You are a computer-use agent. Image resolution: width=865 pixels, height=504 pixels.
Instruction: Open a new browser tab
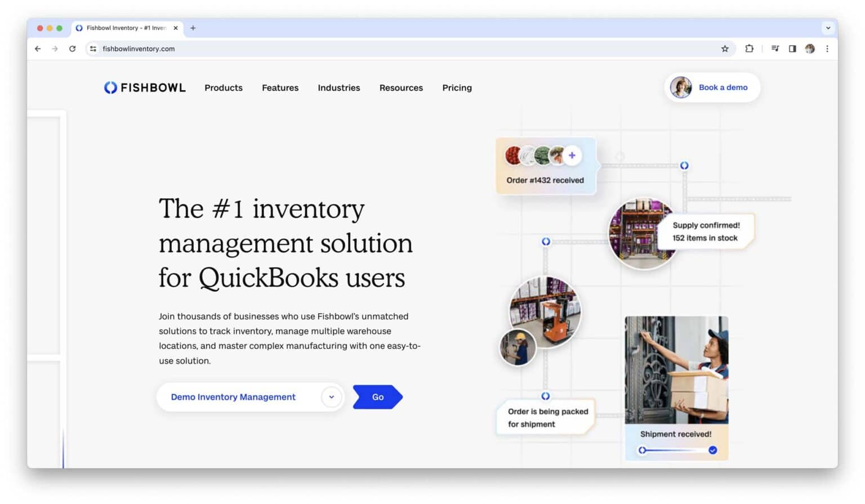pos(193,28)
